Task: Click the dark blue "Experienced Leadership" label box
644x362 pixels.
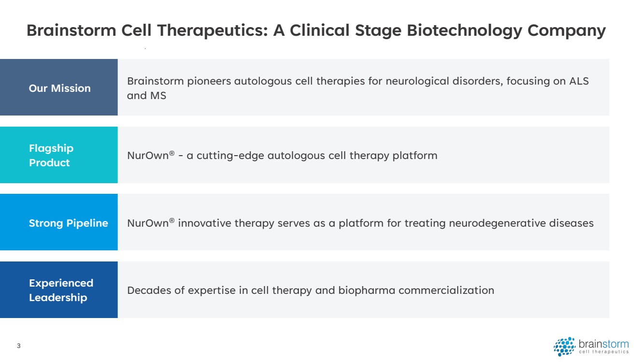Action: point(59,290)
